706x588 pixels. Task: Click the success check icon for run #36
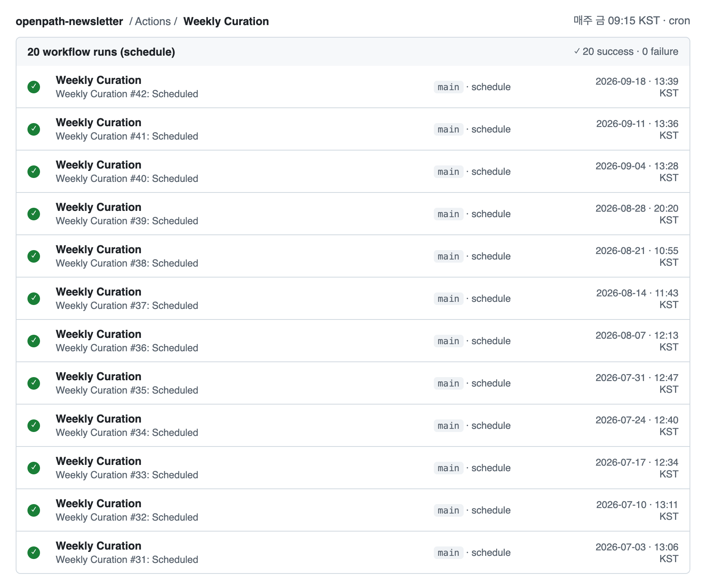(x=34, y=341)
